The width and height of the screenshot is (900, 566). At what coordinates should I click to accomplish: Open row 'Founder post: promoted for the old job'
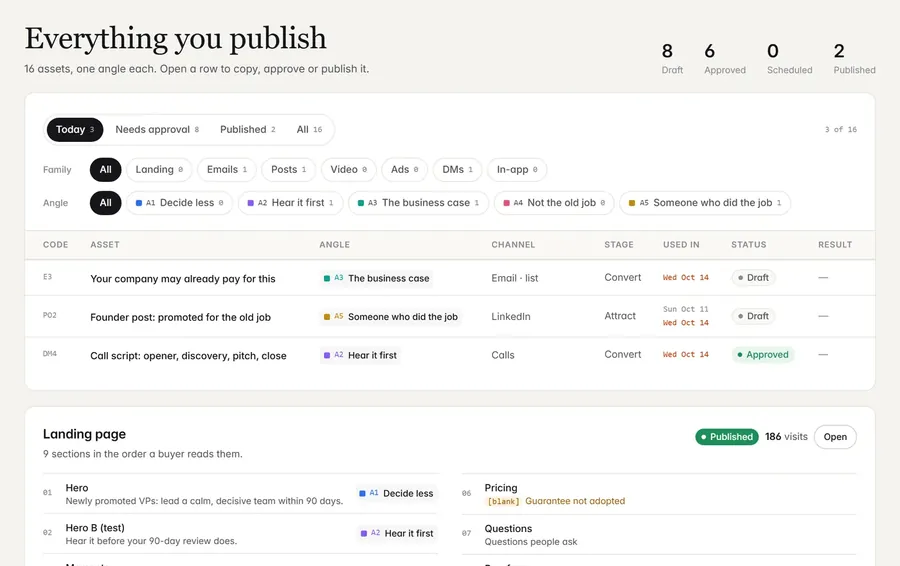click(450, 316)
